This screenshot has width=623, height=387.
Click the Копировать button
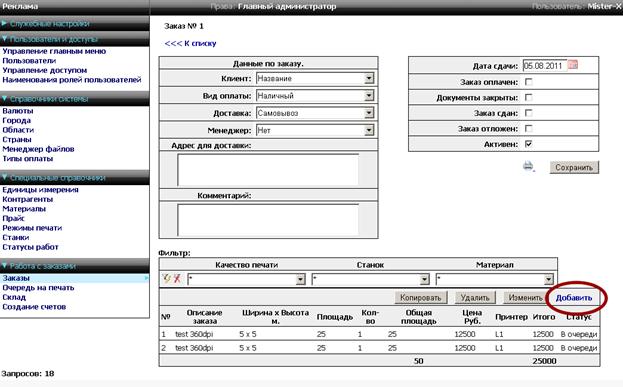[420, 297]
